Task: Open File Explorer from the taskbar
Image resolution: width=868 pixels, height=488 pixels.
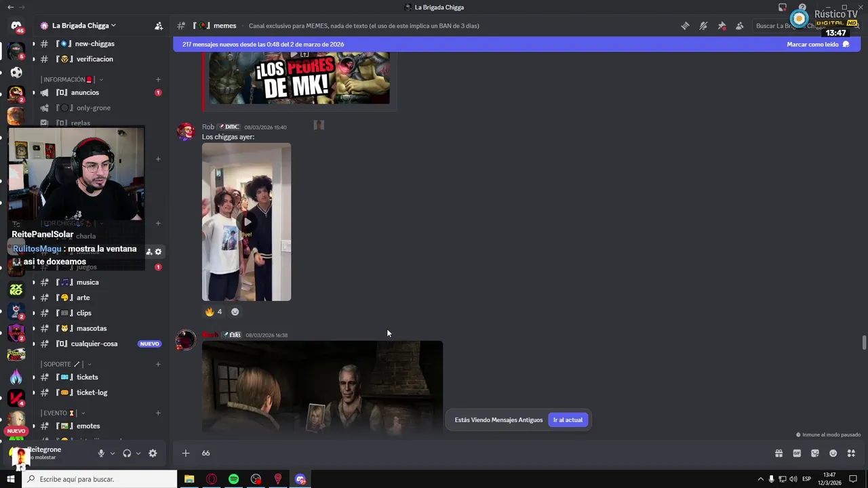Action: (189, 479)
